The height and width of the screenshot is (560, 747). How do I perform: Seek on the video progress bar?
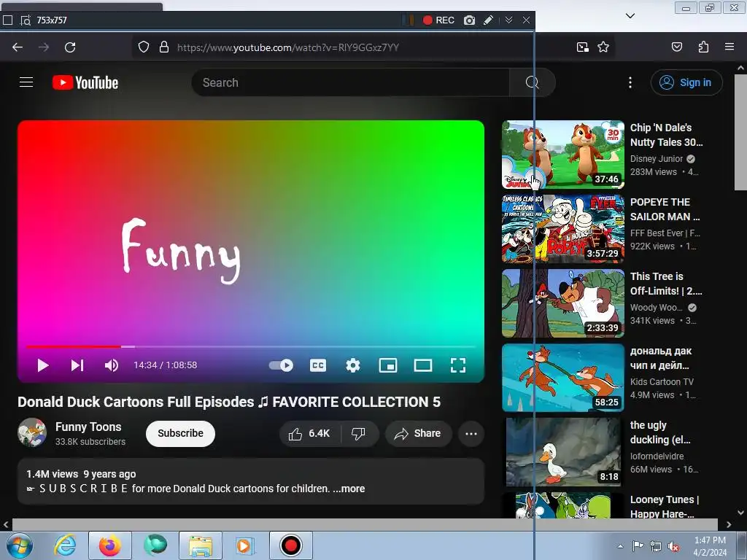pos(251,346)
